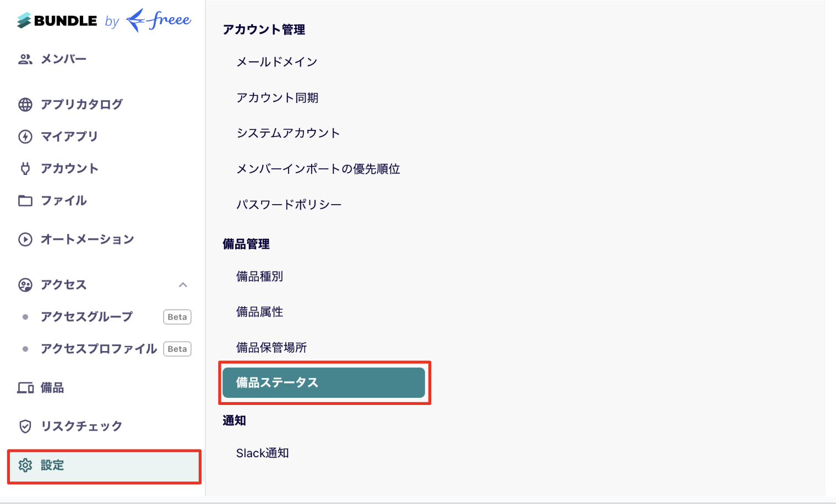Viewport: 836px width, 504px height.
Task: Open 備品属性 settings
Action: pos(260,312)
